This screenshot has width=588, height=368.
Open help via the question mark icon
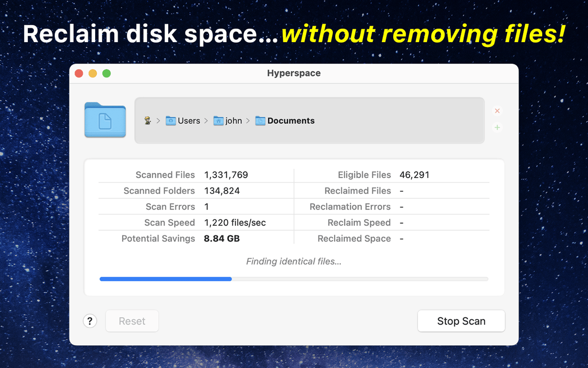pyautogui.click(x=90, y=321)
